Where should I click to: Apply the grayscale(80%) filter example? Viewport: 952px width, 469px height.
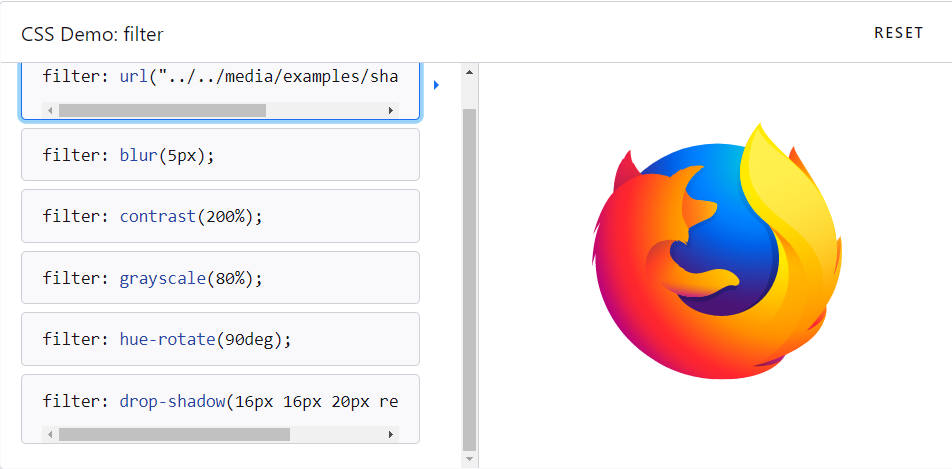click(x=220, y=278)
